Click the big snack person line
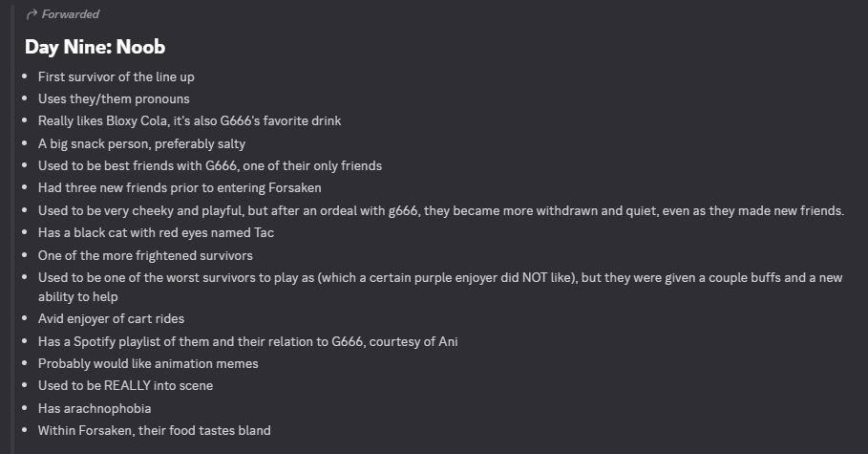The image size is (868, 454). click(x=141, y=144)
